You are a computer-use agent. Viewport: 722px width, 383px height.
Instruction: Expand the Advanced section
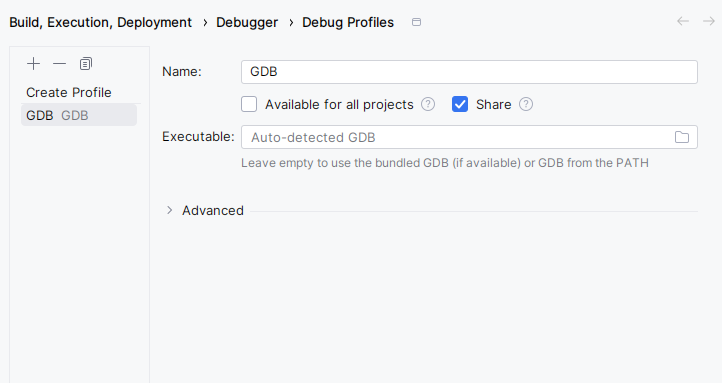(x=169, y=210)
